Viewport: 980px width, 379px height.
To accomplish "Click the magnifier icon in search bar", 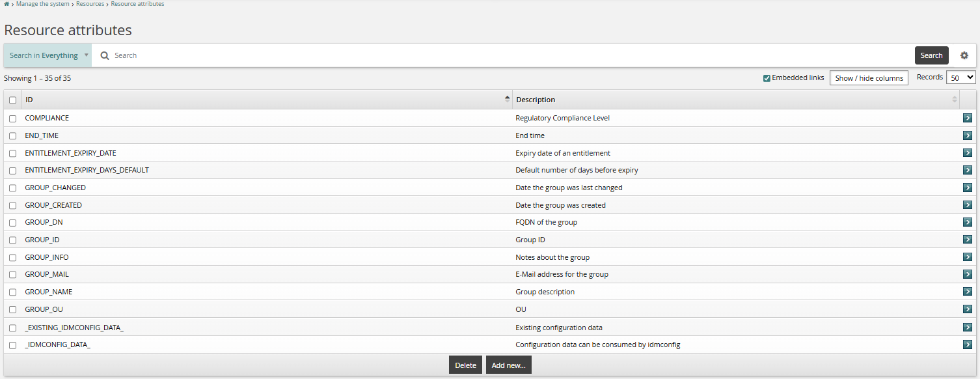I will pyautogui.click(x=105, y=56).
